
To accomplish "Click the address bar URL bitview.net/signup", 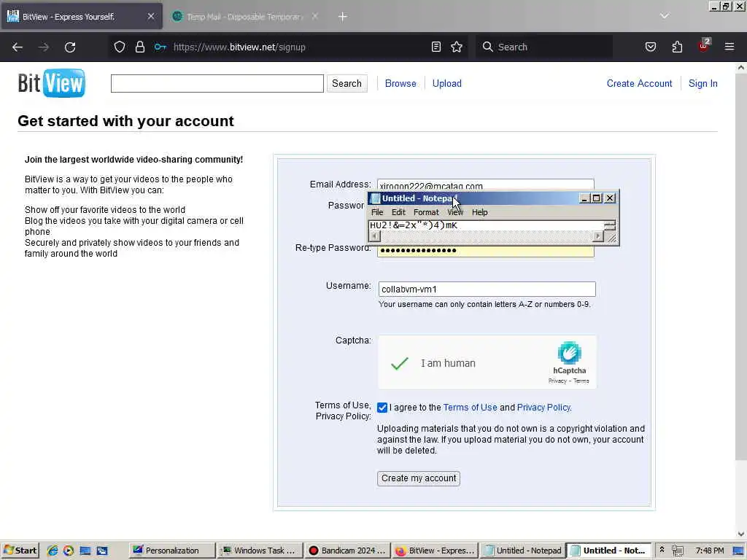I will pos(239,47).
